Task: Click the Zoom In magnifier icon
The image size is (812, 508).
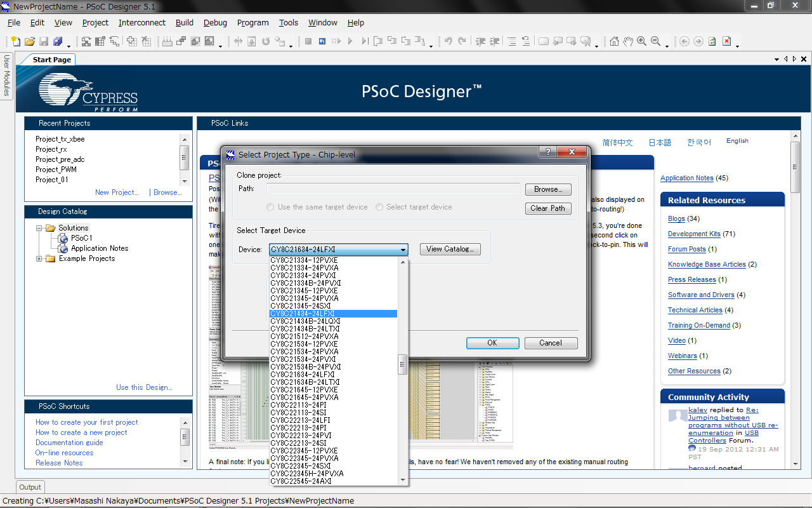Action: coord(641,41)
